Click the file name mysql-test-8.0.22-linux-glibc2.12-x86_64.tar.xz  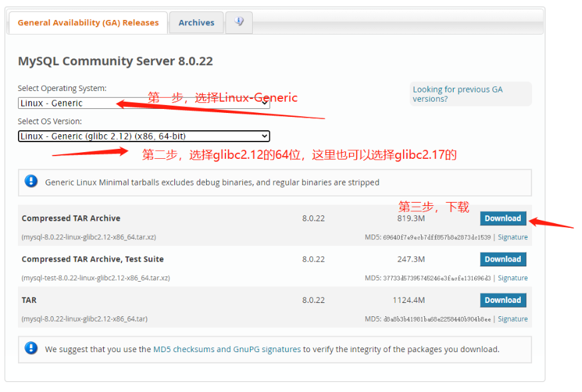tap(96, 278)
